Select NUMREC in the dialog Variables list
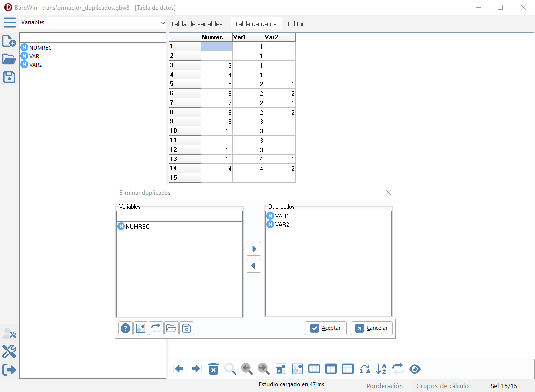Viewport: 535px width, 392px height. pyautogui.click(x=137, y=227)
